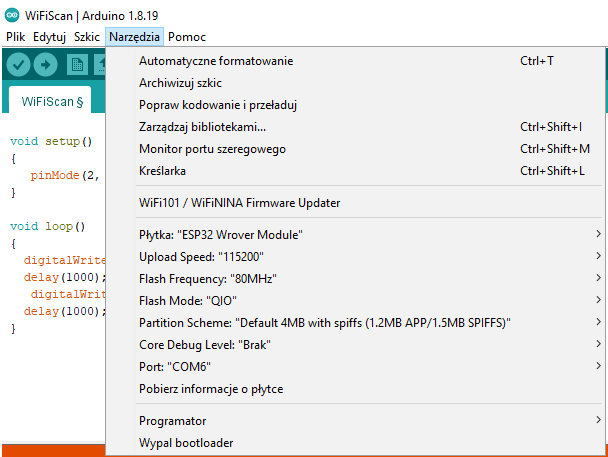The image size is (608, 457).
Task: Click the partly hidden Open sketch icon
Action: coord(100,64)
